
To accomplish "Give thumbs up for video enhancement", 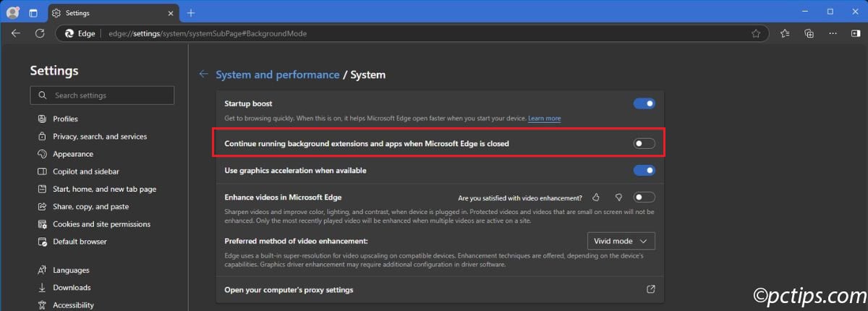I will click(596, 197).
